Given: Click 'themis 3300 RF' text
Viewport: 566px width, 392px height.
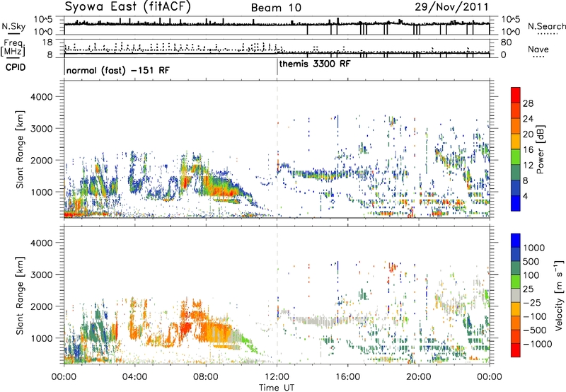Looking at the screenshot, I should coord(315,64).
